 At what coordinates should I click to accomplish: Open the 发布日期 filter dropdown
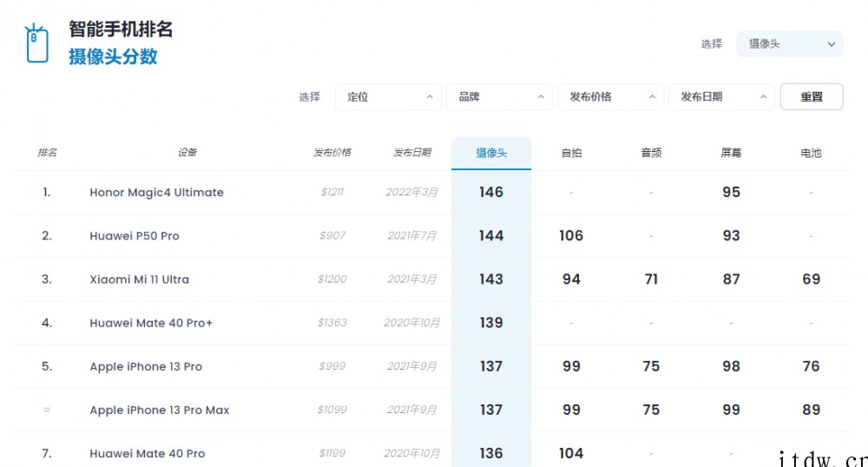722,97
